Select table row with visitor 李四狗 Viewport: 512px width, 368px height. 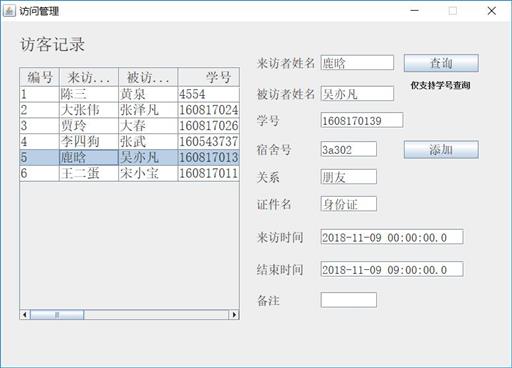pos(130,142)
